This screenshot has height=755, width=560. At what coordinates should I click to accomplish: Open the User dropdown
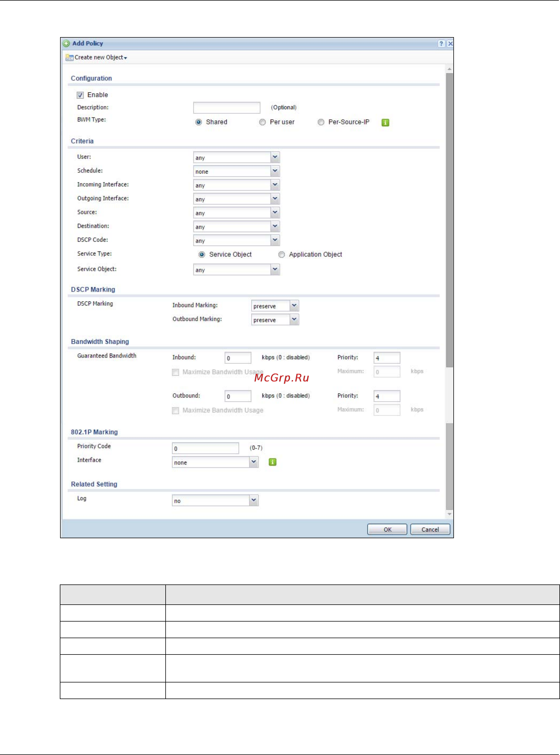(237, 157)
